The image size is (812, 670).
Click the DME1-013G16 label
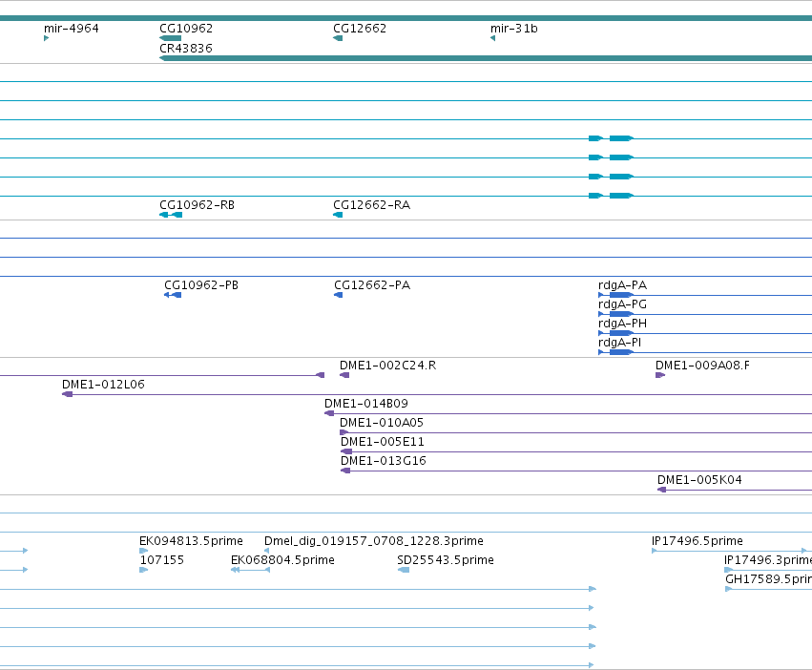384,461
